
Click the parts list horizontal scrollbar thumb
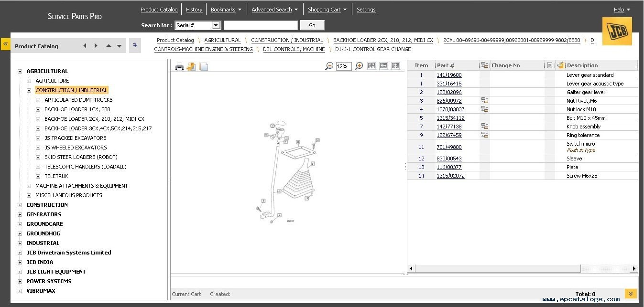(497, 269)
